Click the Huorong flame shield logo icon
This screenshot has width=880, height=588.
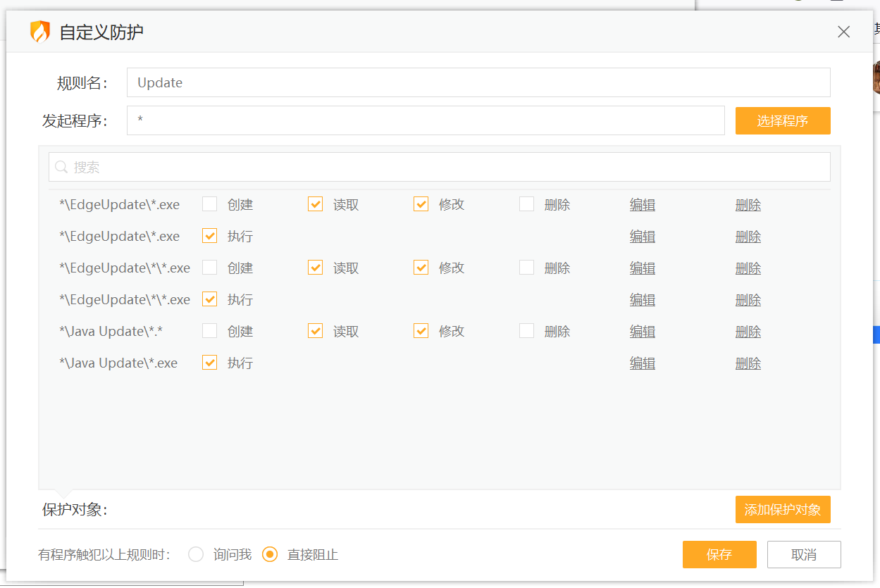click(x=40, y=32)
